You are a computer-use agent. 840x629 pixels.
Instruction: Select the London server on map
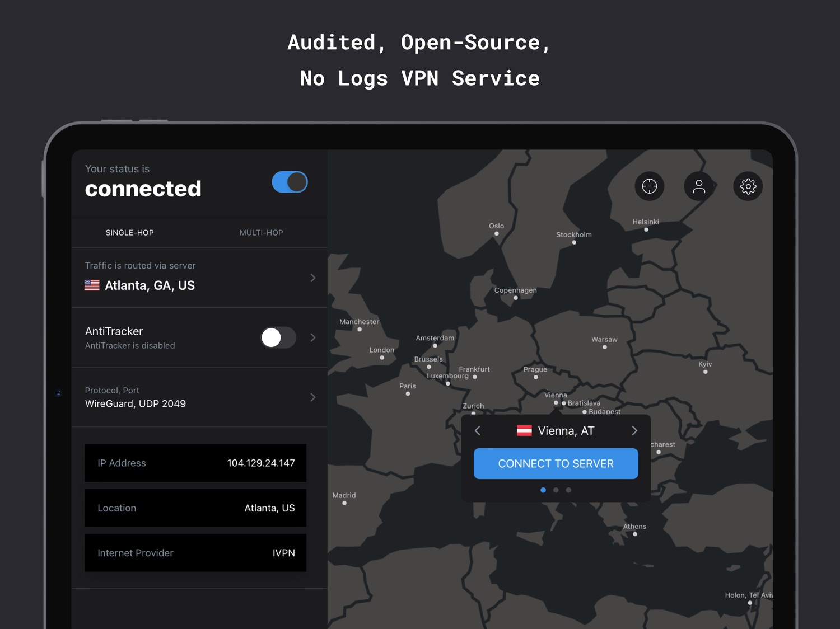tap(382, 358)
